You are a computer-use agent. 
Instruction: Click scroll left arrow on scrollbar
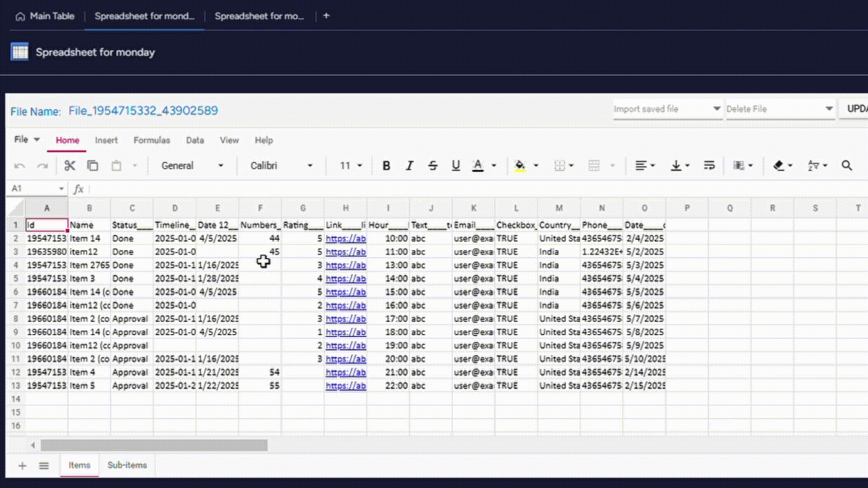click(33, 446)
